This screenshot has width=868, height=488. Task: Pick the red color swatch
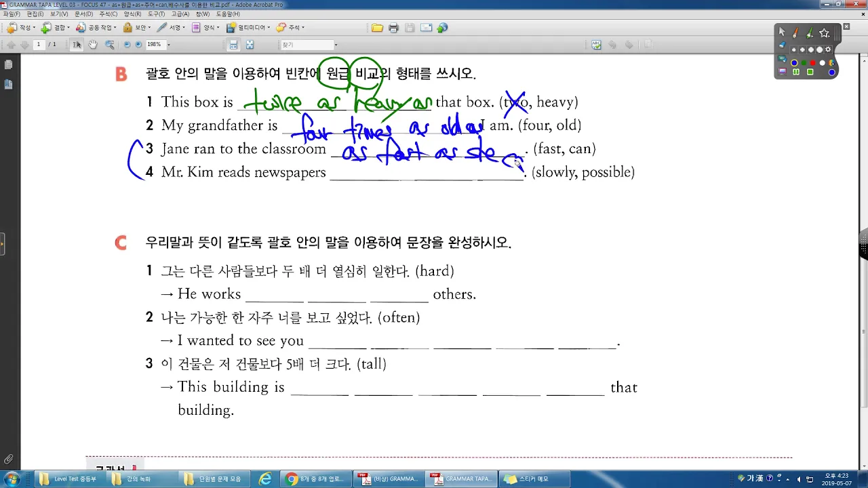click(x=812, y=62)
